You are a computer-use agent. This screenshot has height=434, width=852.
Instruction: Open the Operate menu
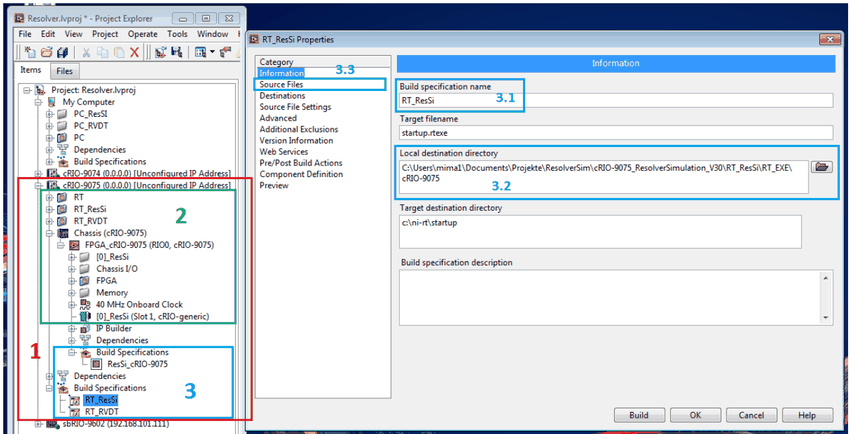(142, 34)
